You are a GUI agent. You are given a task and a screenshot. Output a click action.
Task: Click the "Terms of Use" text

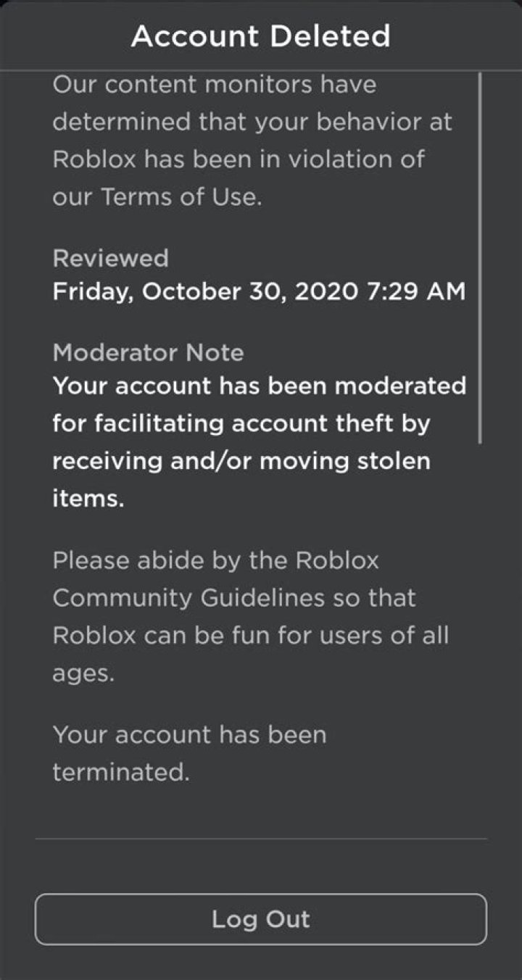pyautogui.click(x=179, y=197)
